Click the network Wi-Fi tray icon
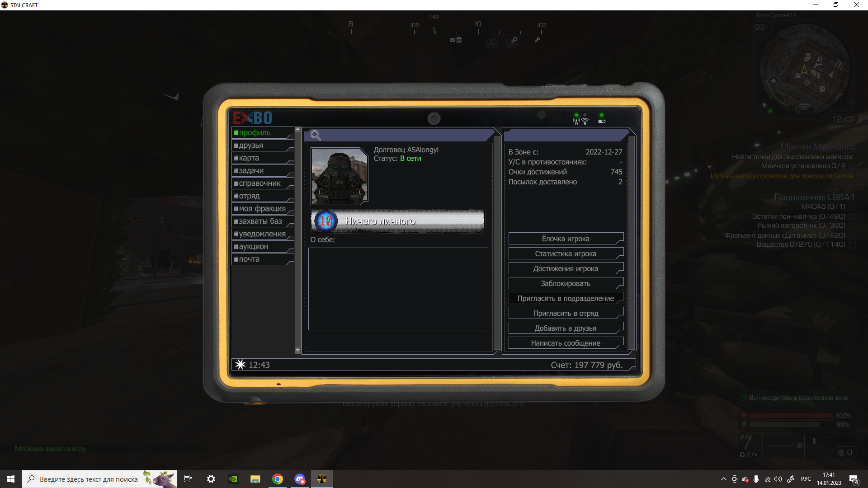 pos(767,479)
